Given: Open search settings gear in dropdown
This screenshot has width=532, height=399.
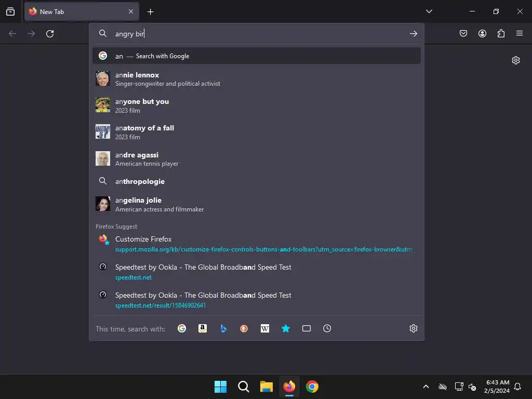Looking at the screenshot, I should [x=413, y=328].
